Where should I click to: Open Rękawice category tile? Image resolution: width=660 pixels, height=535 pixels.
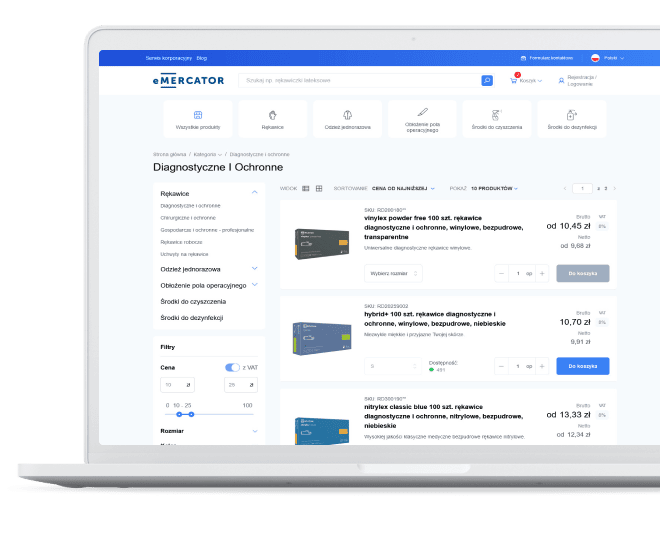[273, 119]
